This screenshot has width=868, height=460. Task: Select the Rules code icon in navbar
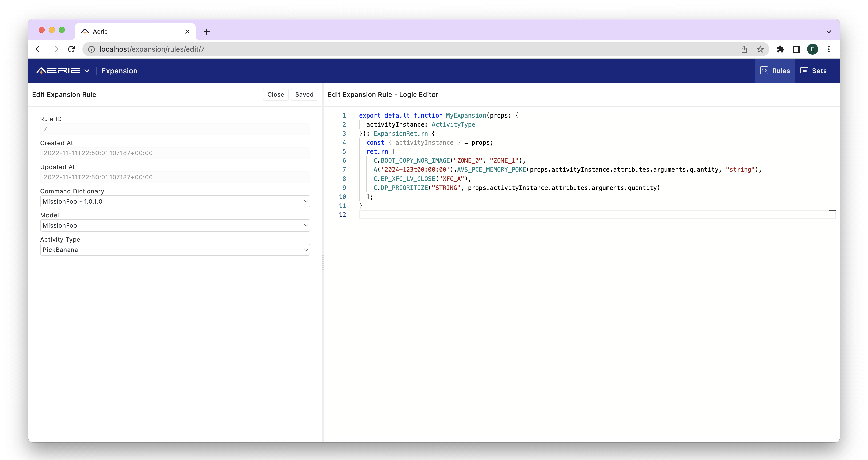click(x=764, y=71)
